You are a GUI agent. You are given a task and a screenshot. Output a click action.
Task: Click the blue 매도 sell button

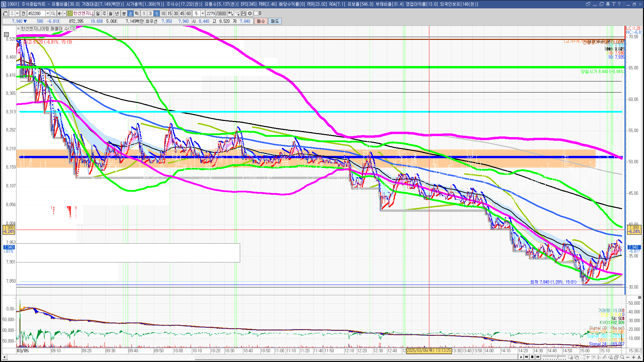coord(275,21)
